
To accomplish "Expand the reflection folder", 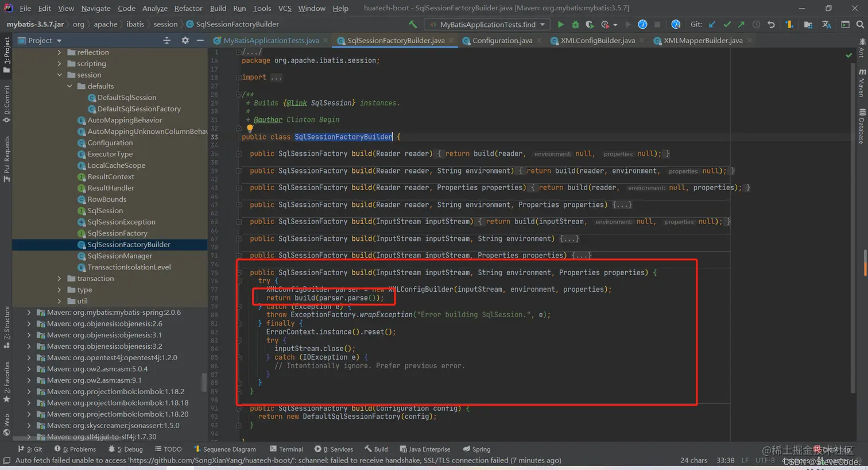I will tap(59, 52).
